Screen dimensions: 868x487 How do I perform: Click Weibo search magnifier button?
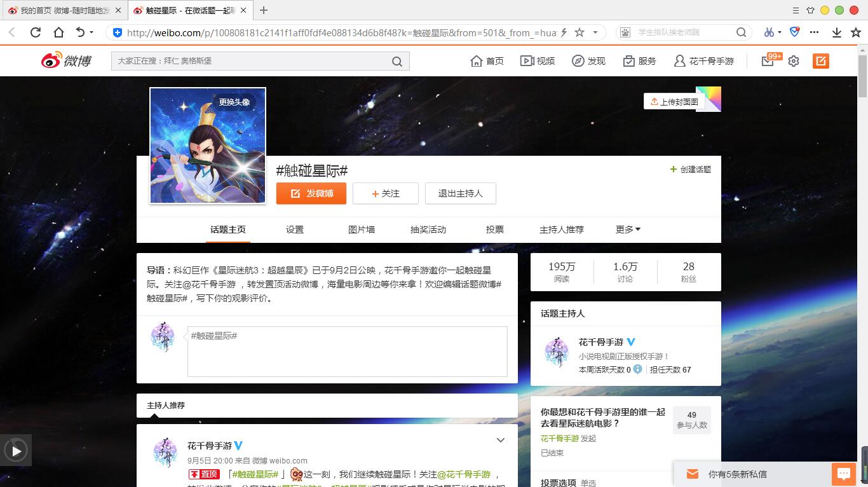(x=397, y=62)
